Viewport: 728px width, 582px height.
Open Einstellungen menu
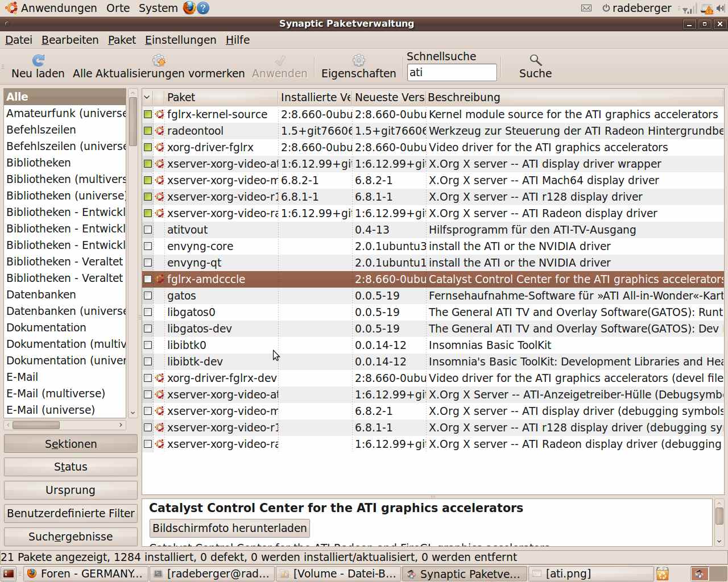[180, 40]
